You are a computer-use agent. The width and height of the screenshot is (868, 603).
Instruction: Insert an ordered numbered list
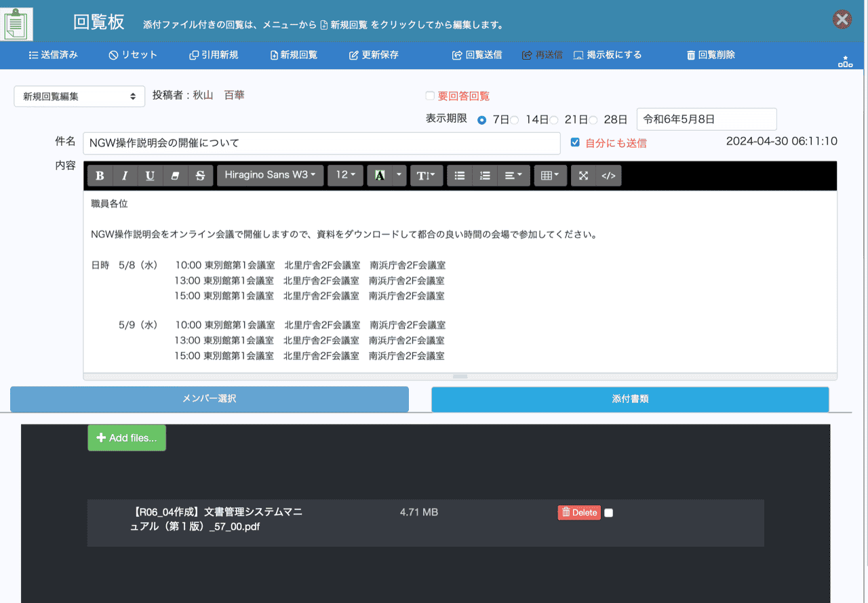coord(485,176)
